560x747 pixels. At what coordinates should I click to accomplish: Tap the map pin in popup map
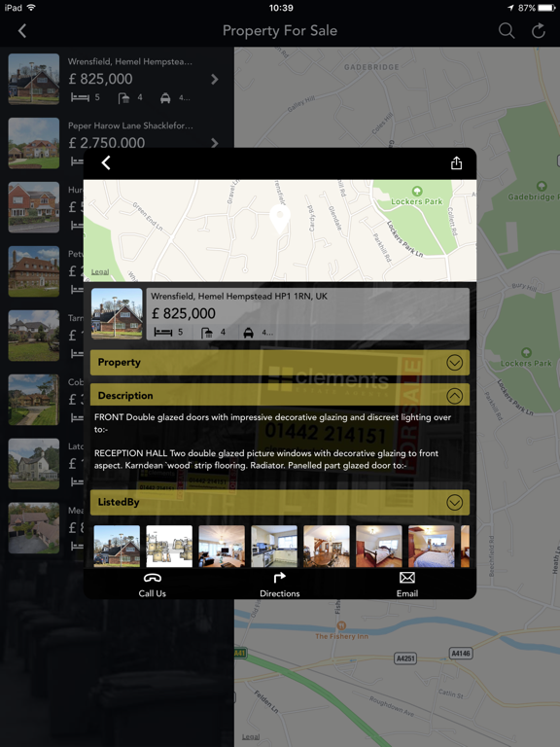click(280, 218)
